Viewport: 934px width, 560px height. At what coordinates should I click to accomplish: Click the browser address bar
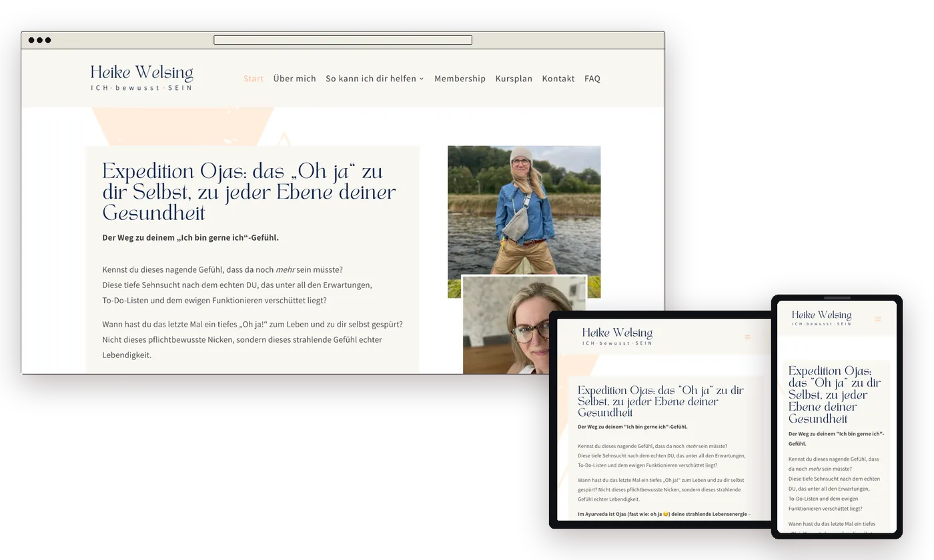[x=343, y=40]
